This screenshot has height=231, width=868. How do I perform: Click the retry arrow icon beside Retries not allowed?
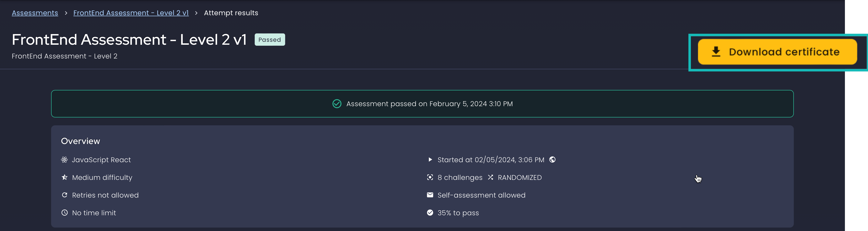[x=64, y=195]
